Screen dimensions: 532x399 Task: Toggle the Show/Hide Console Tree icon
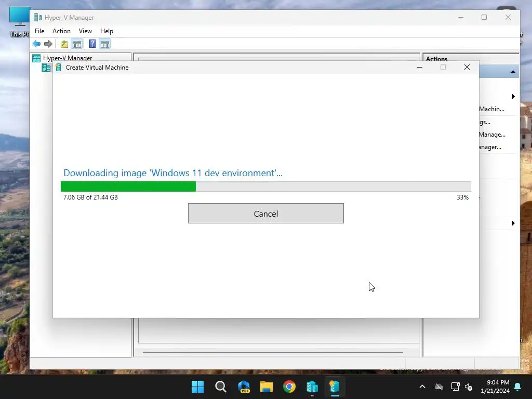(77, 44)
